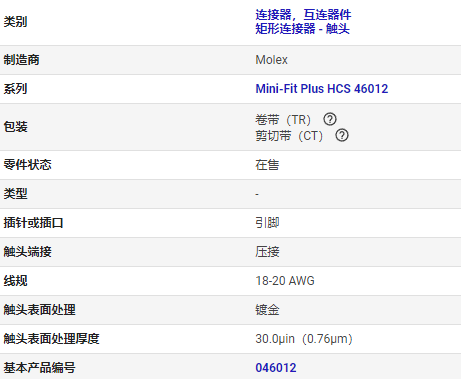461x379 pixels.
Task: Click the 18-20 AWG wire gauge value
Action: 285,281
